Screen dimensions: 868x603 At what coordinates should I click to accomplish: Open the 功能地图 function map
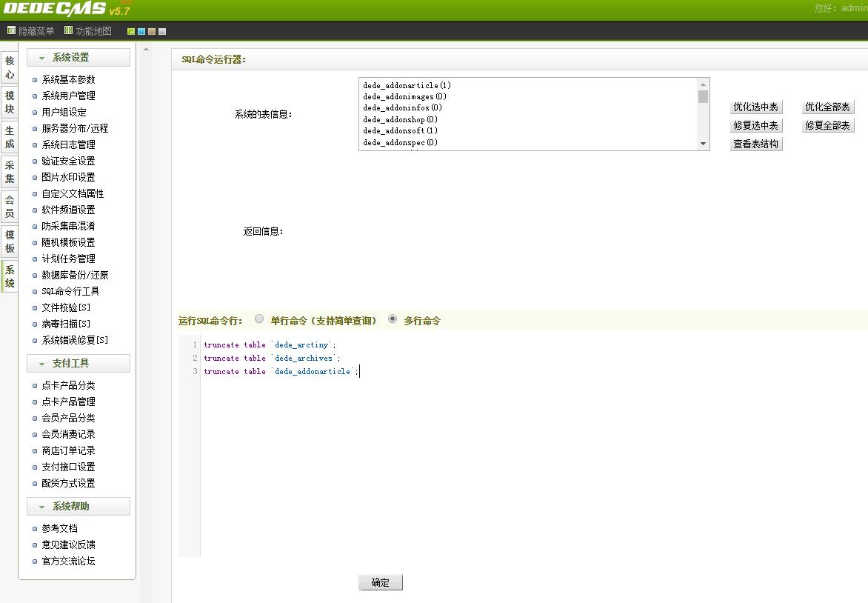point(88,31)
